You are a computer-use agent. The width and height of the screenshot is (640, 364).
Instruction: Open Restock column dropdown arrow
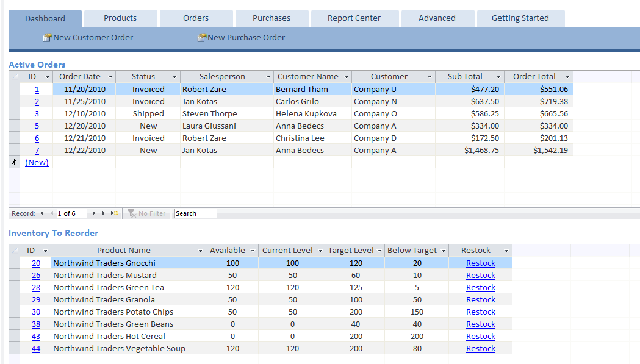click(506, 251)
